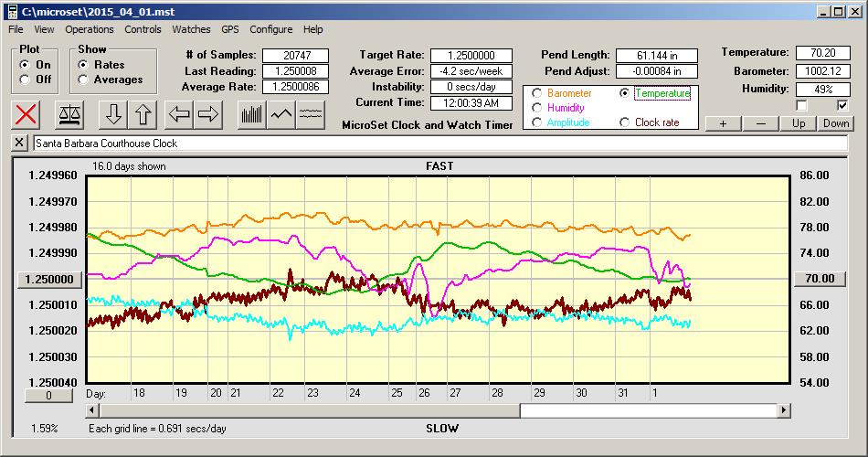Click the 1.250000 left axis button

click(50, 279)
